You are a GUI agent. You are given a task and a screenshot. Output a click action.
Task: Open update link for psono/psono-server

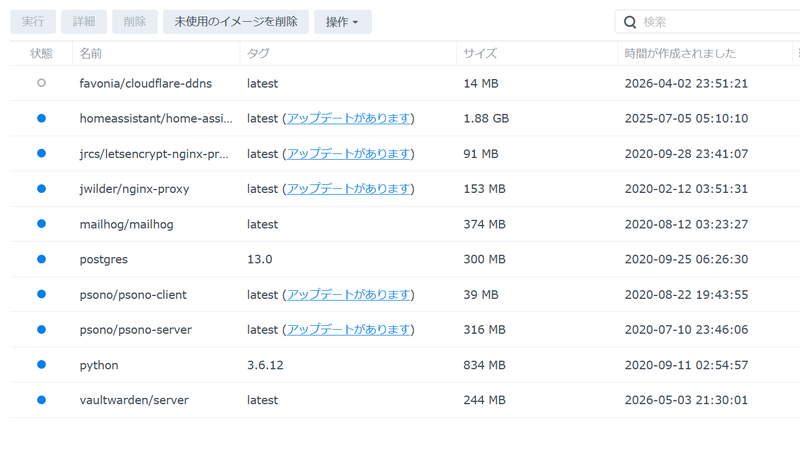pos(348,330)
